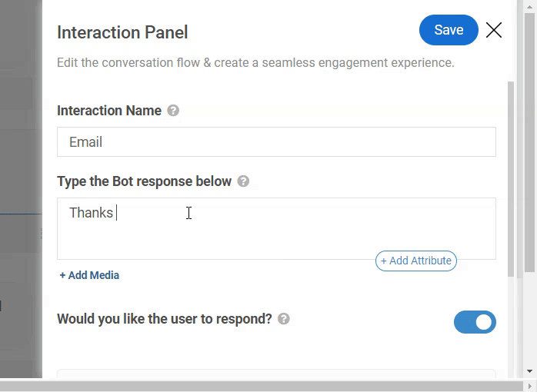Open help icon beside Bot response label
Image resolution: width=537 pixels, height=392 pixels.
point(243,181)
